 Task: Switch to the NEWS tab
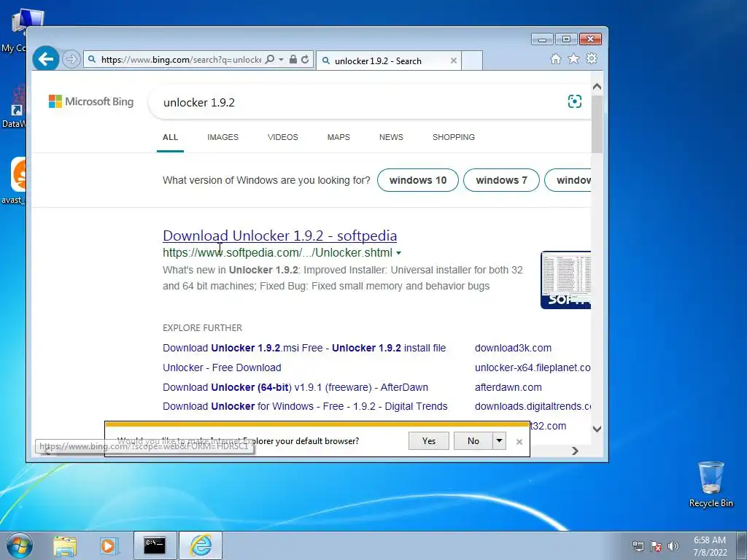point(391,137)
